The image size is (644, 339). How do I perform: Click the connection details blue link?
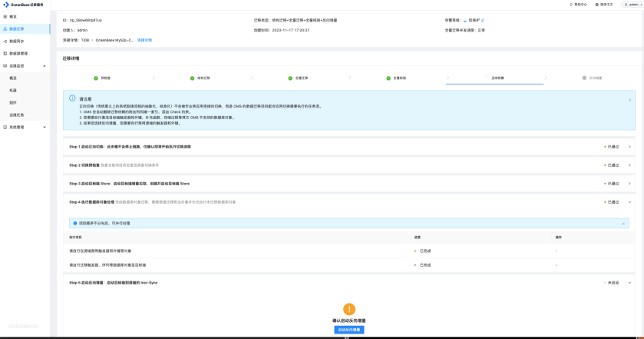(x=144, y=40)
